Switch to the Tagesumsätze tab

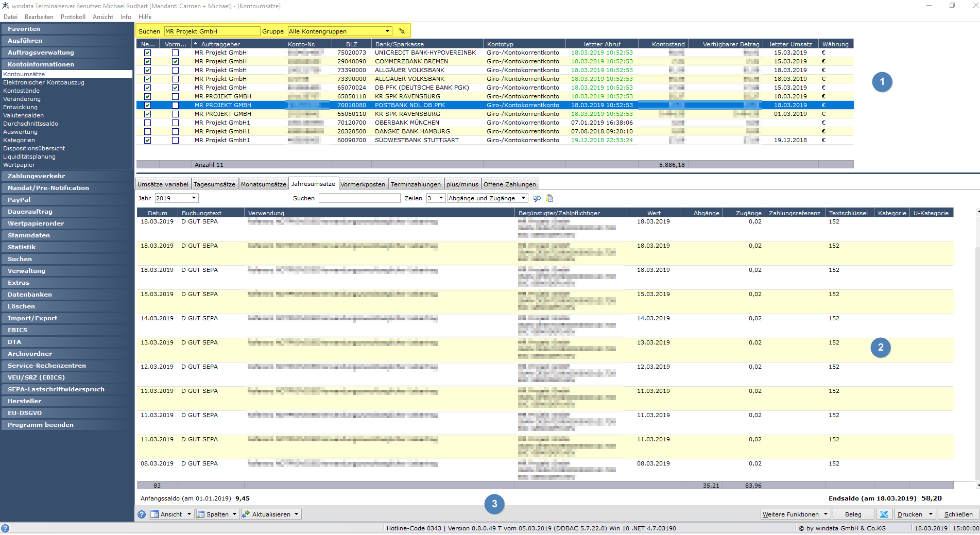[x=214, y=184]
